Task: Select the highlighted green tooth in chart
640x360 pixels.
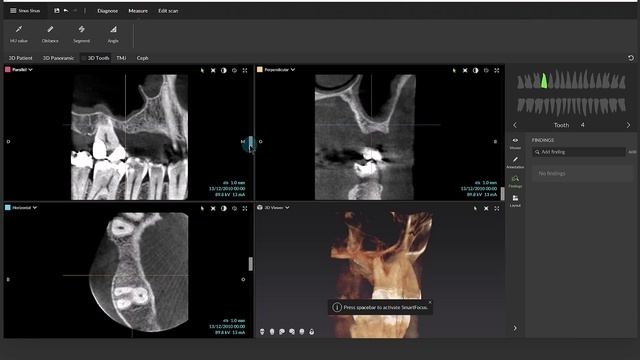Action: [x=544, y=80]
